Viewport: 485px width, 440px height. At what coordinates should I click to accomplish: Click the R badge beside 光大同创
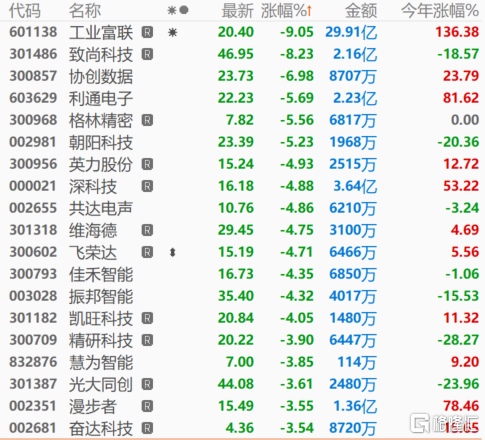[x=147, y=384]
